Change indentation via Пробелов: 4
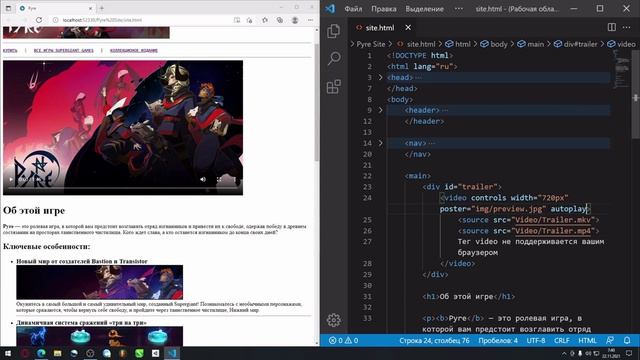 pos(498,340)
